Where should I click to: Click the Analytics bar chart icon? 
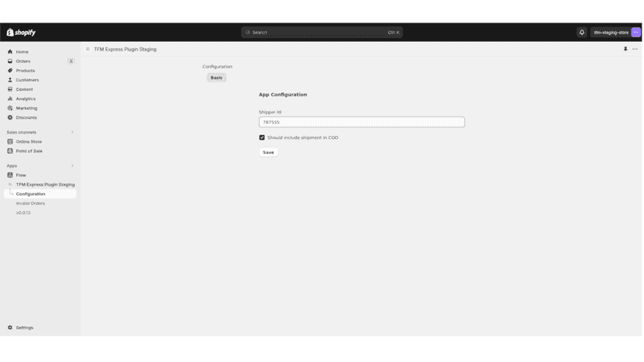[x=10, y=99]
